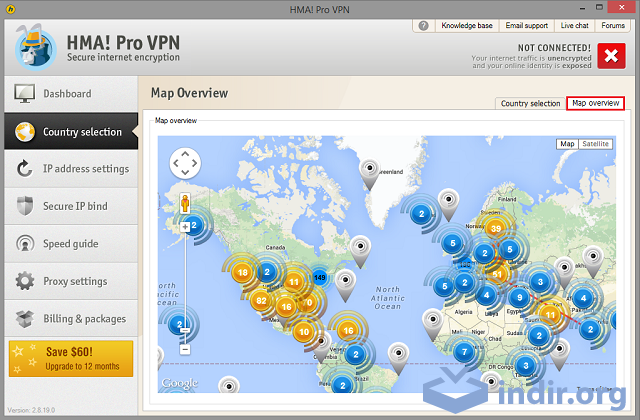Click the refresh arrow IP address icon
The width and height of the screenshot is (640, 420).
coord(24,169)
